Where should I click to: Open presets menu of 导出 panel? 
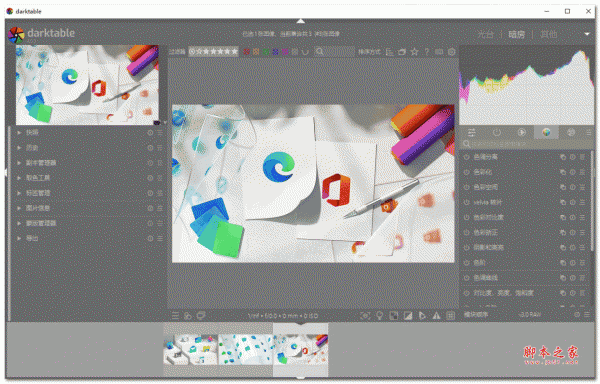click(160, 238)
